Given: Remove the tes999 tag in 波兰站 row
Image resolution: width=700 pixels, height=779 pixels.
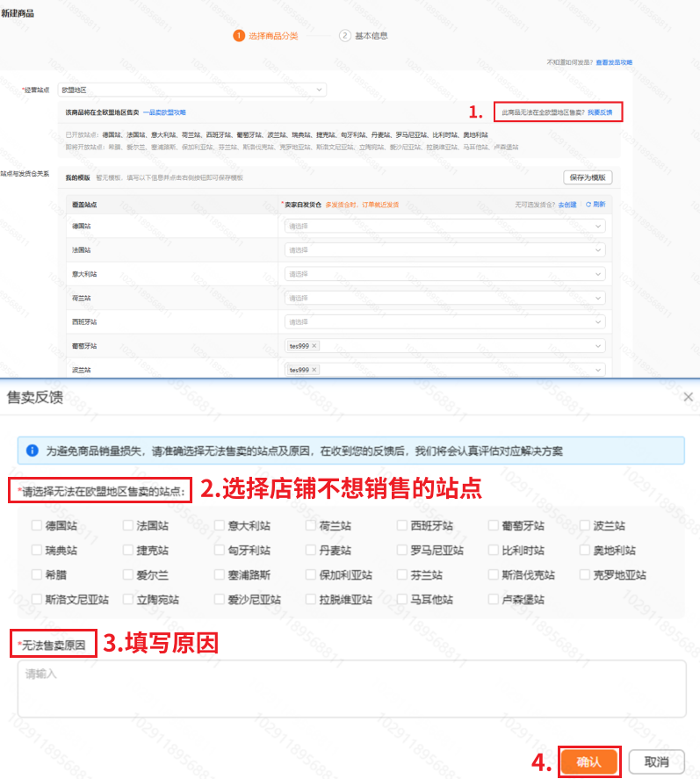Looking at the screenshot, I should click(314, 370).
